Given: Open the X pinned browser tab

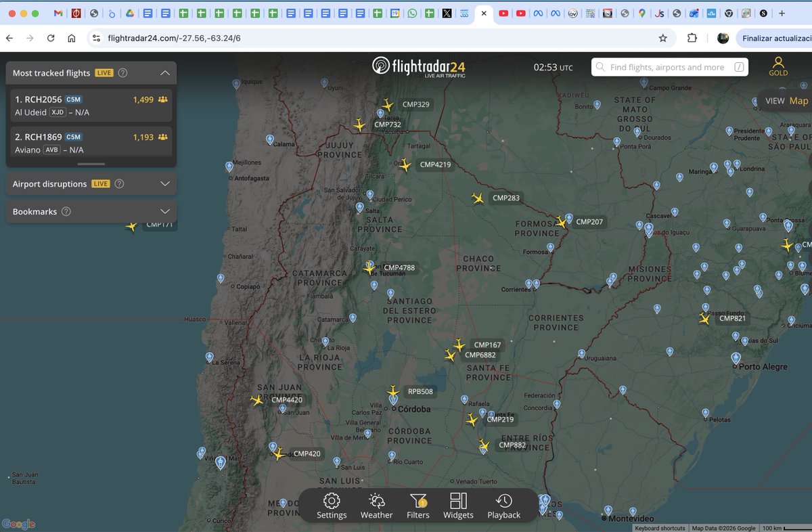Looking at the screenshot, I should coord(447,12).
